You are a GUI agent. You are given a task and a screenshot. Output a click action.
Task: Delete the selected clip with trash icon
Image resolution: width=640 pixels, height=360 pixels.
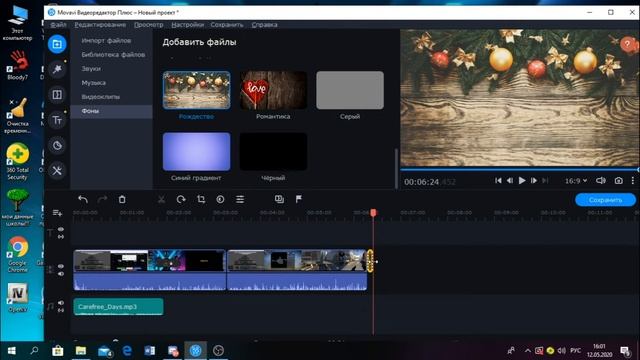(x=122, y=199)
